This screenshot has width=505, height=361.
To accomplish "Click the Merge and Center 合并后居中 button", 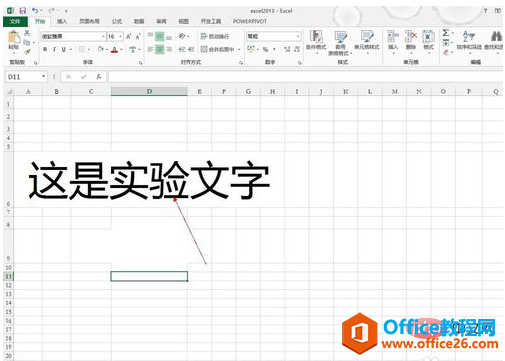I will click(x=218, y=49).
